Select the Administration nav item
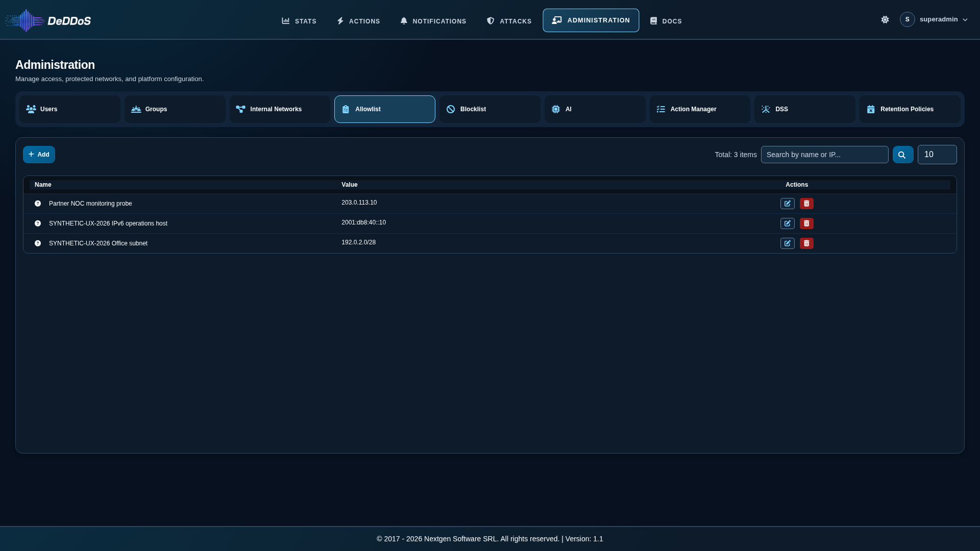The height and width of the screenshot is (551, 980). point(591,20)
